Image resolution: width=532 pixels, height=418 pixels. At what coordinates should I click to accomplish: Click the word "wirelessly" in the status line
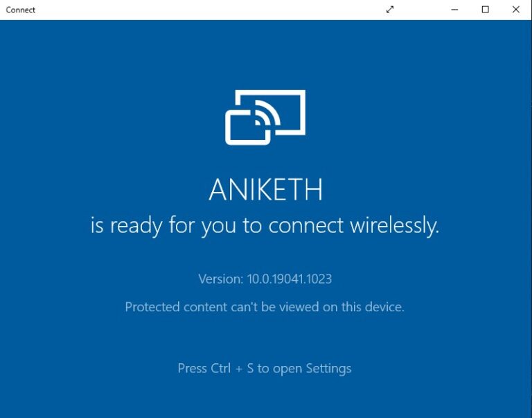(x=394, y=225)
